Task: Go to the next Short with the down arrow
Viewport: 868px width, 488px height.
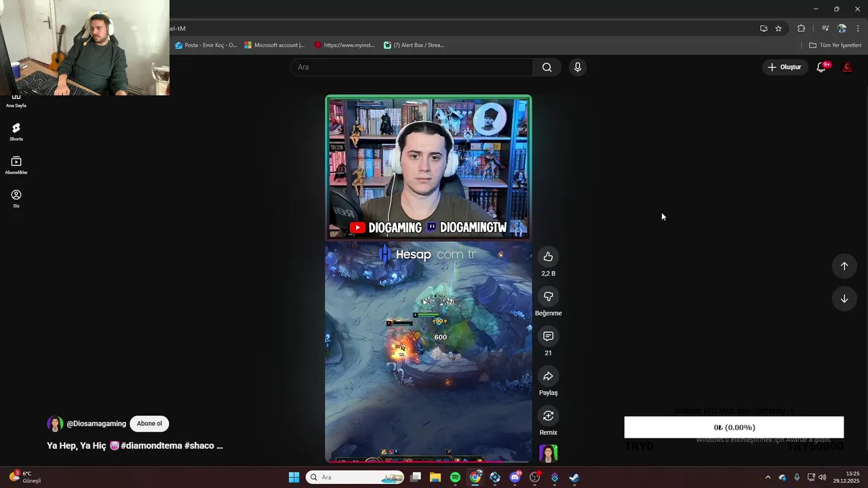Action: [844, 299]
